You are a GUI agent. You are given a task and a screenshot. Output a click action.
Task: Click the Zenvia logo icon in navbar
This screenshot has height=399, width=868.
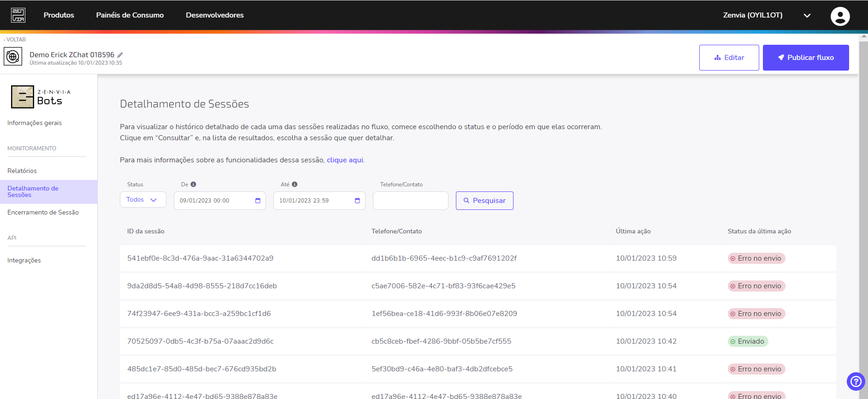(x=18, y=15)
